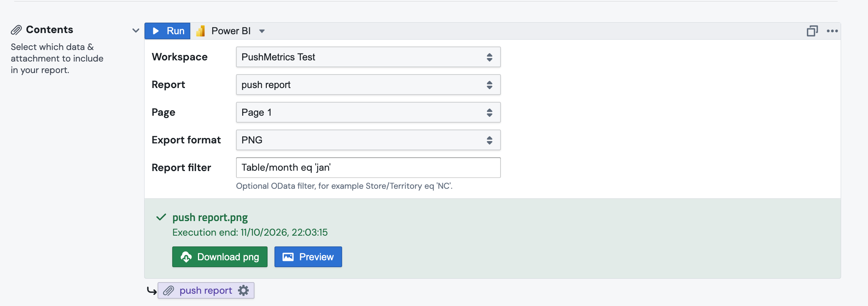This screenshot has width=868, height=306.
Task: Click the Optional OData filter hint text
Action: (x=344, y=186)
